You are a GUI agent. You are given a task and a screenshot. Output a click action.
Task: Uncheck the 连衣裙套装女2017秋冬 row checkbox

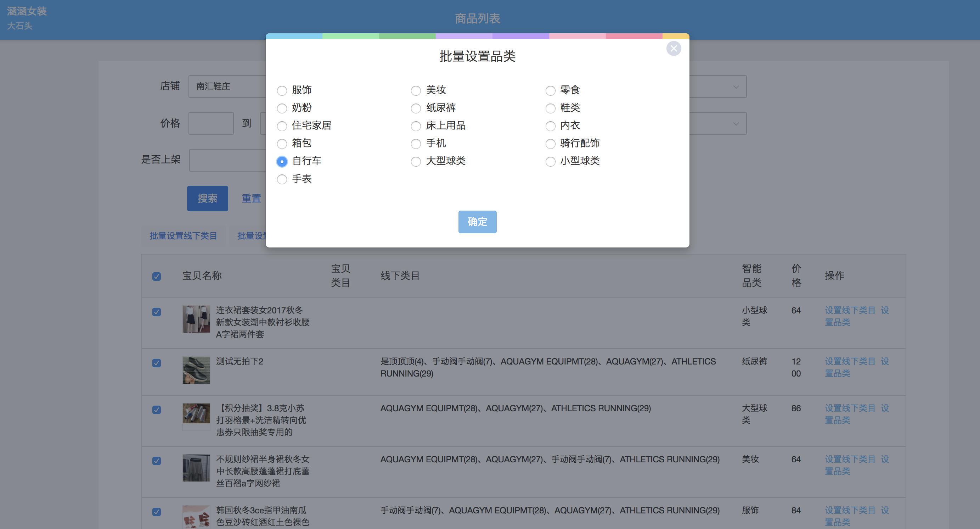point(156,312)
